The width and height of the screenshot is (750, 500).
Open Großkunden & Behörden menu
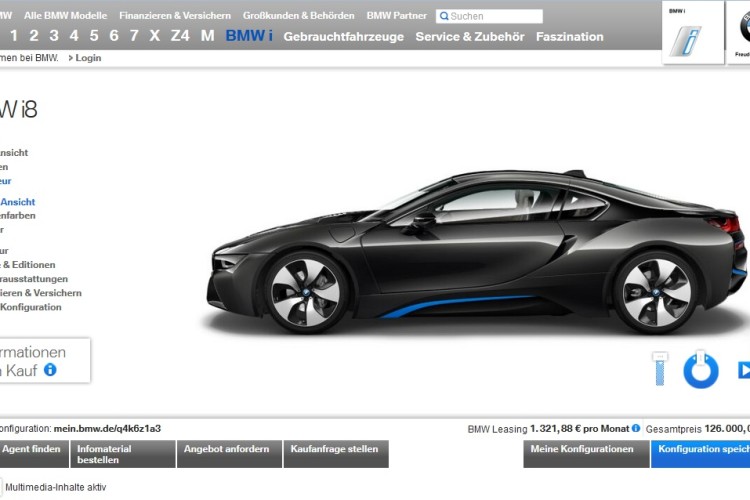tap(298, 15)
